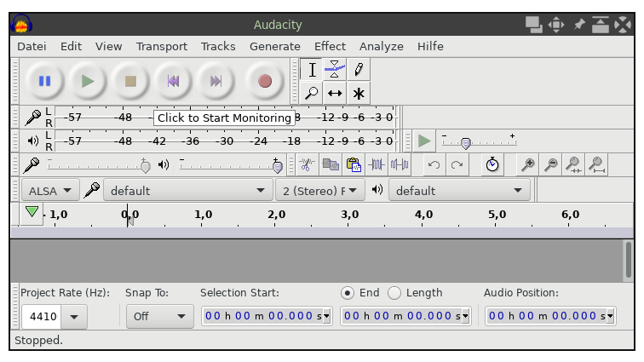Click the Paste clipboard icon

coord(354,164)
